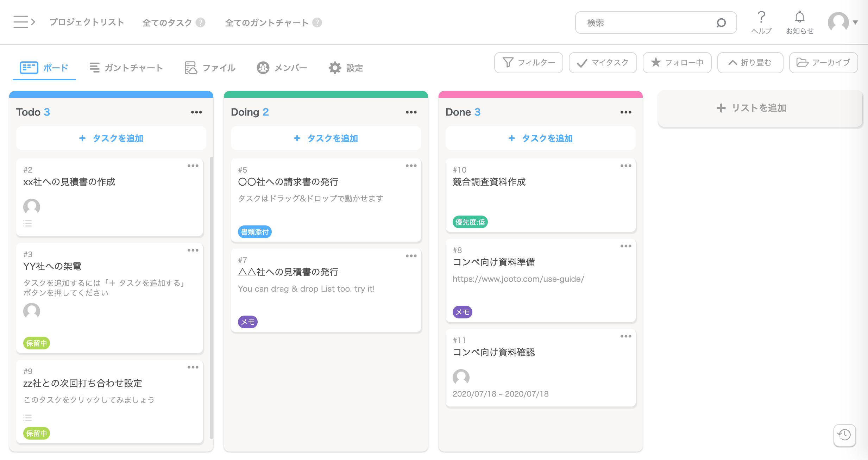Switch to the 設定 tab

[x=346, y=68]
